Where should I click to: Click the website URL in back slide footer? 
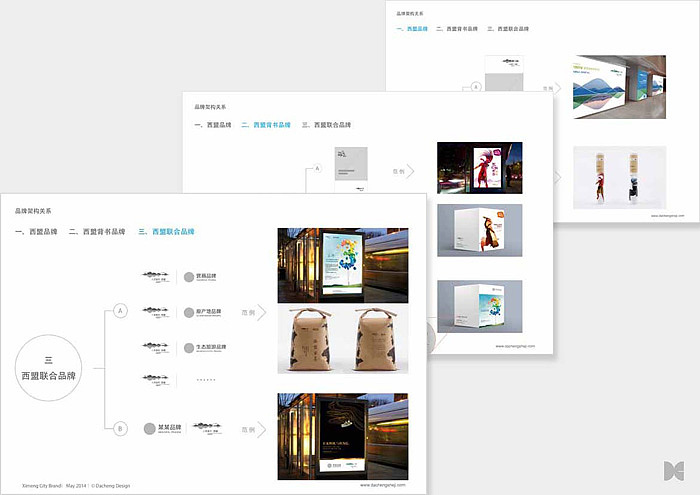pos(667,216)
